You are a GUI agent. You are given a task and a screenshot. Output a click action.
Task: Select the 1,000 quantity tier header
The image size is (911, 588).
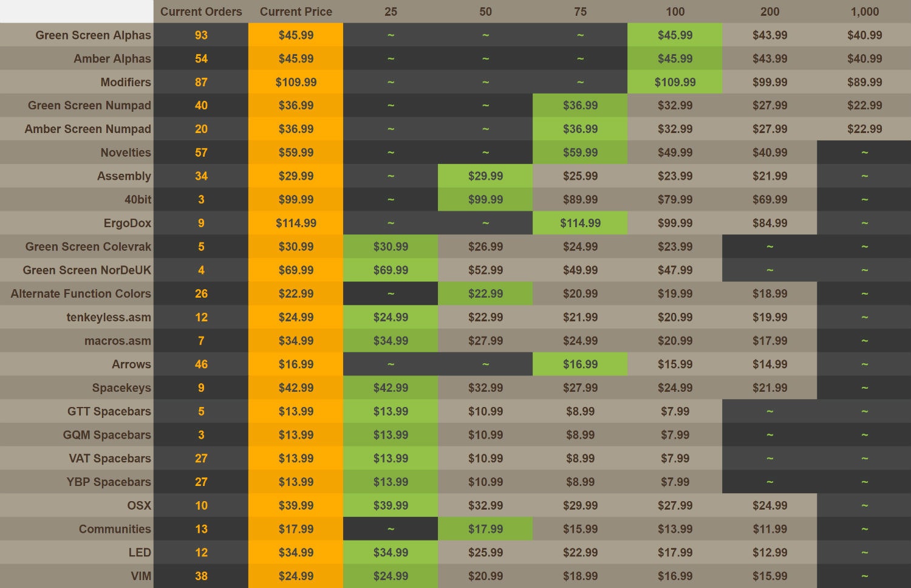pyautogui.click(x=864, y=12)
